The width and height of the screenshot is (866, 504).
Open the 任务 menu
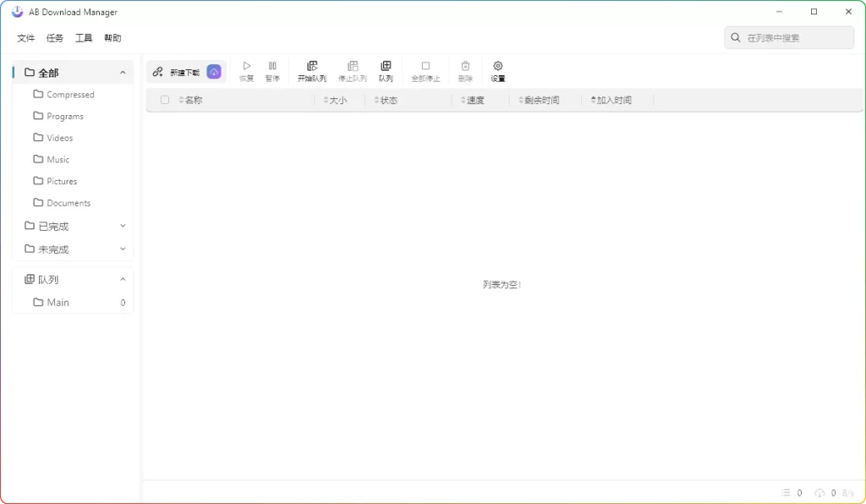pyautogui.click(x=54, y=37)
